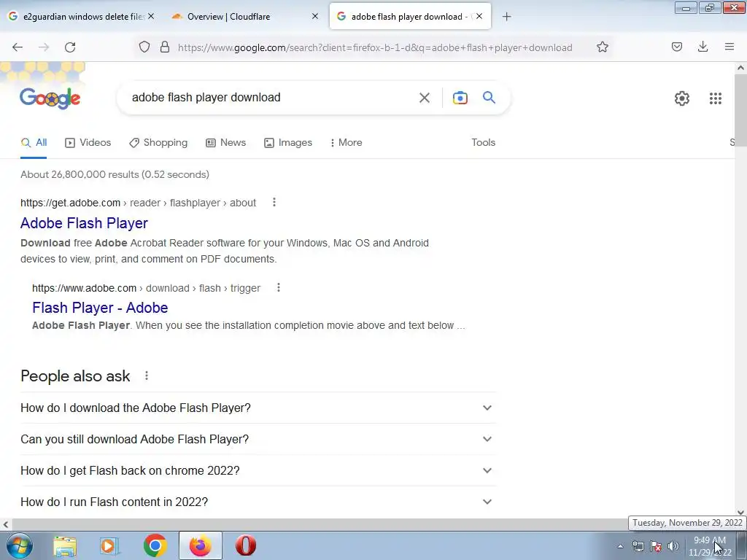The image size is (747, 560).
Task: Switch to Images results
Action: (x=288, y=142)
